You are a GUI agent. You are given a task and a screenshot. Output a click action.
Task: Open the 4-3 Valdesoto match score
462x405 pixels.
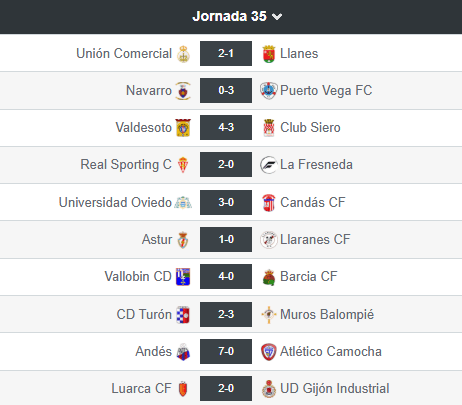(x=226, y=127)
